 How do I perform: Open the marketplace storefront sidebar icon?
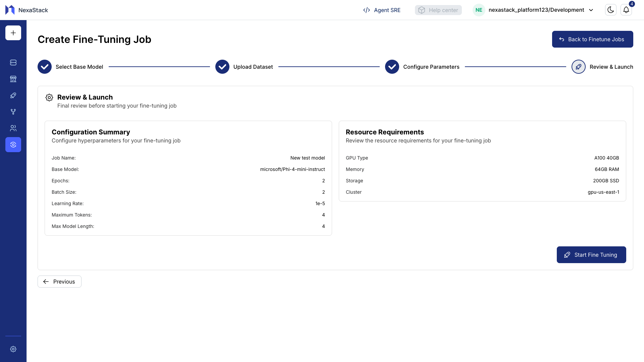point(13,79)
